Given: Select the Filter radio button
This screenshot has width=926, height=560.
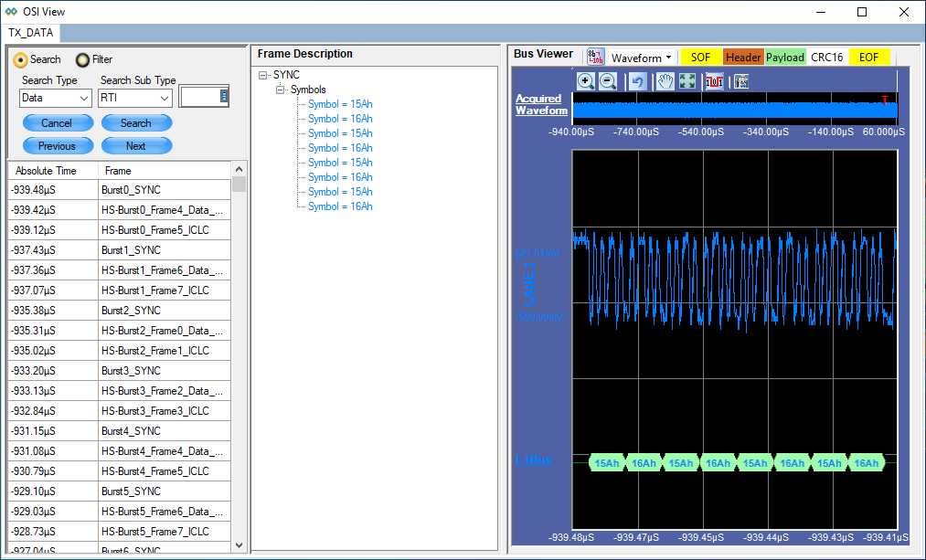Looking at the screenshot, I should pyautogui.click(x=83, y=59).
